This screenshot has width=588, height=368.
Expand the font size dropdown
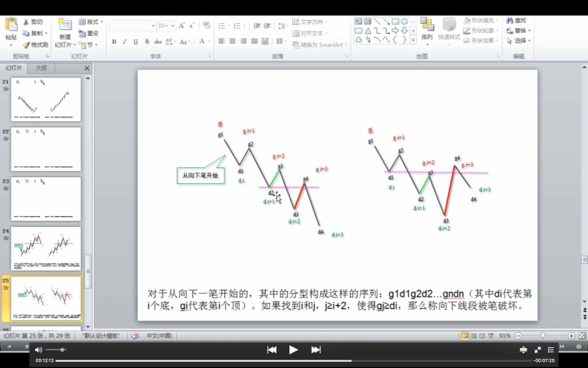pyautogui.click(x=172, y=25)
